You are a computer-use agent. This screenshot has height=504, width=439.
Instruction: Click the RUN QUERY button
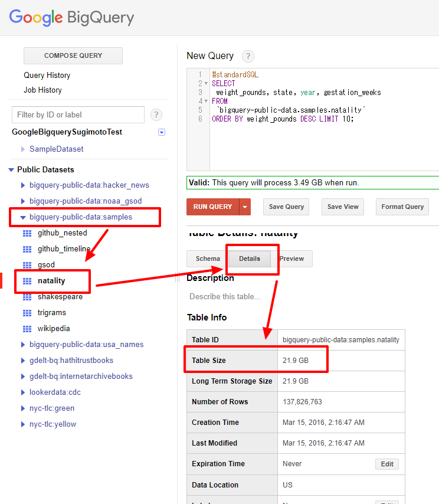tap(213, 207)
